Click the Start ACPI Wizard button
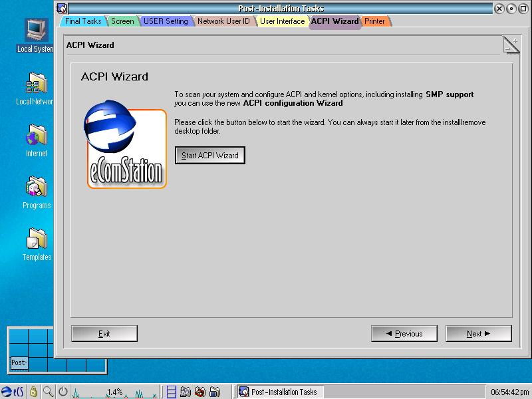 tap(210, 156)
